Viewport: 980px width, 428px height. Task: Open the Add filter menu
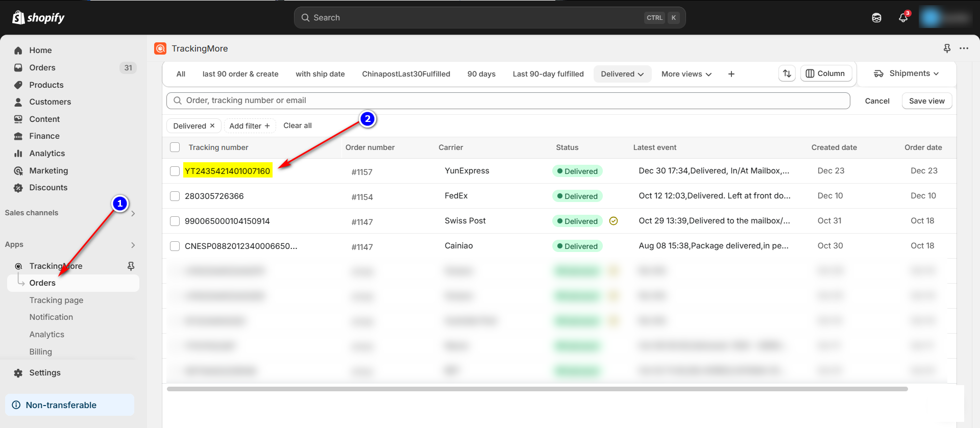250,126
